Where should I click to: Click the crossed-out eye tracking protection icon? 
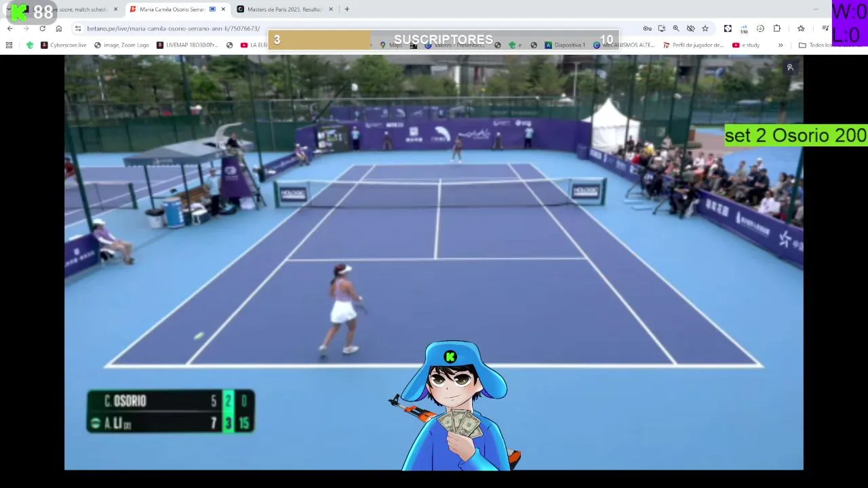coord(690,28)
